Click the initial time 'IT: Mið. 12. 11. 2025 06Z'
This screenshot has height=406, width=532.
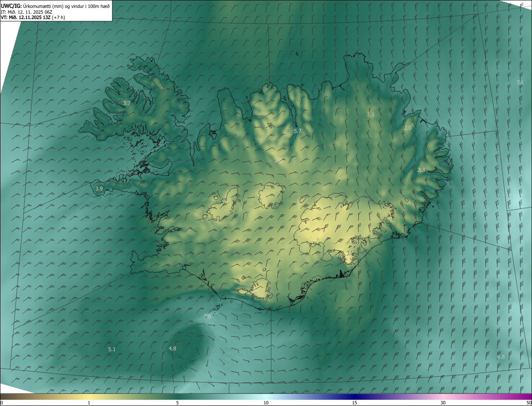[x=27, y=12]
